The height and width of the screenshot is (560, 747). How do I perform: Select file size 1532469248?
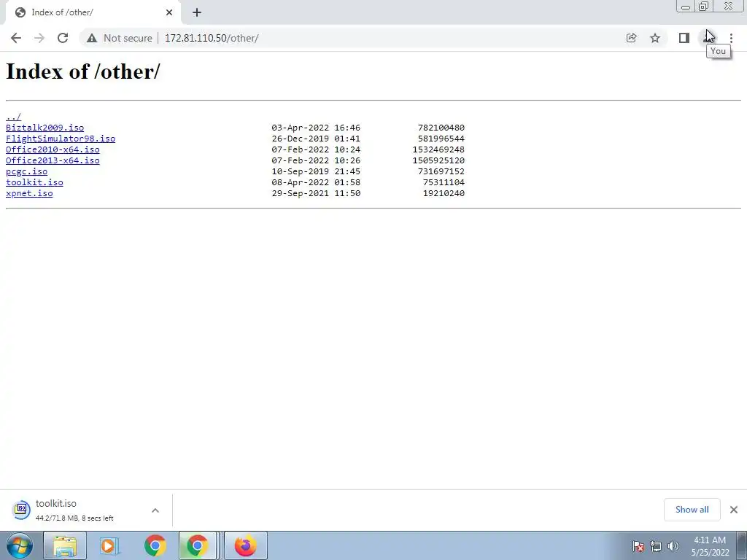coord(438,149)
